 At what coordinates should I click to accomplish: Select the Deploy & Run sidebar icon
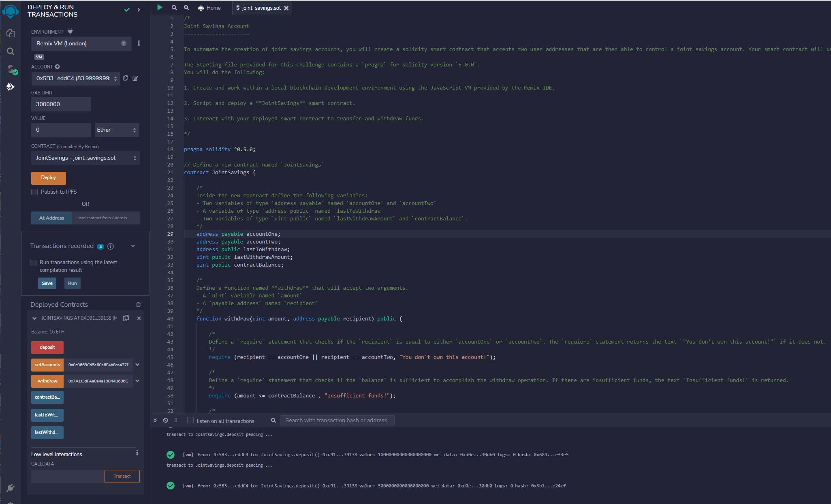pyautogui.click(x=11, y=86)
